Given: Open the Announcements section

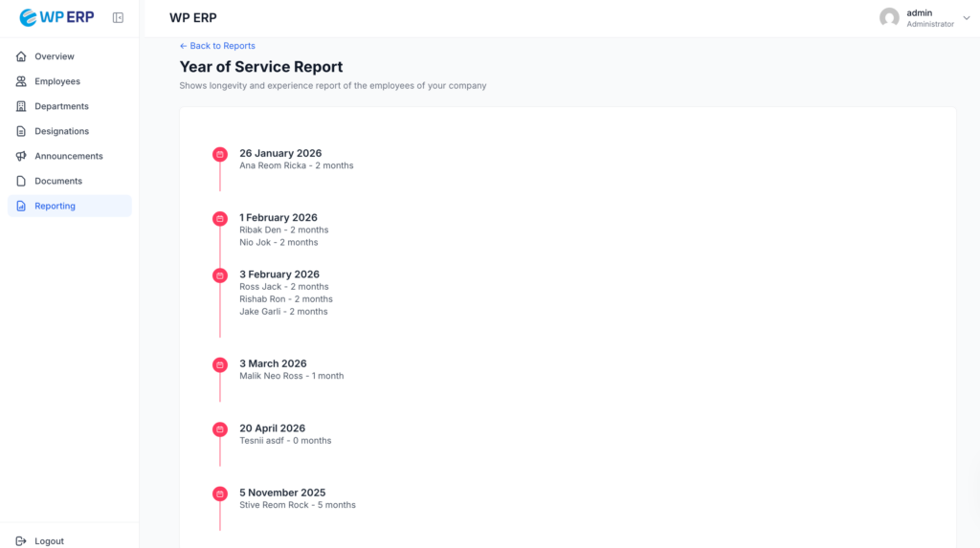Looking at the screenshot, I should point(69,156).
